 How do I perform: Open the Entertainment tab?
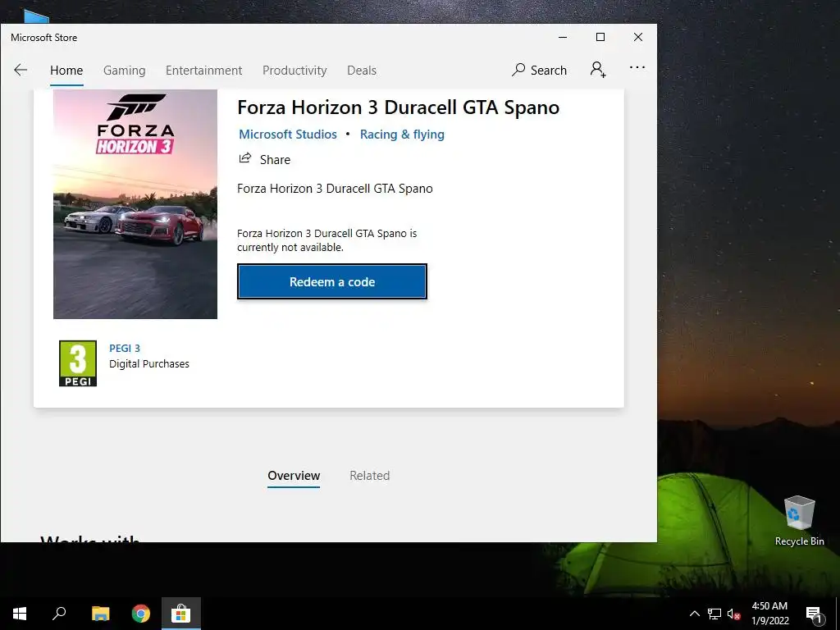203,71
